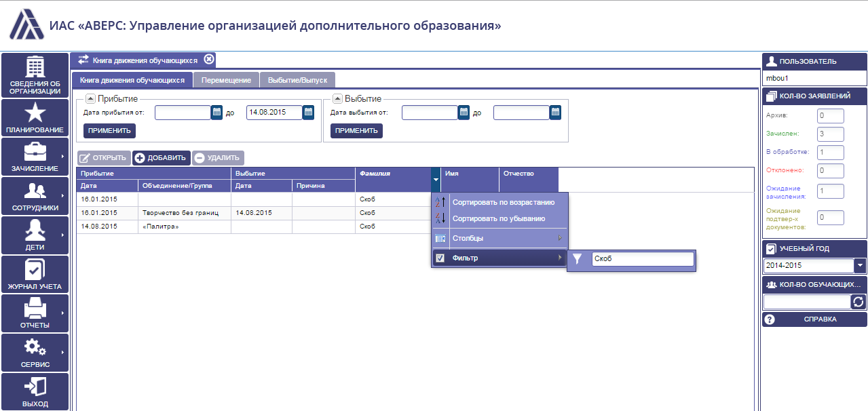Click the refresh icon for student count

[860, 302]
